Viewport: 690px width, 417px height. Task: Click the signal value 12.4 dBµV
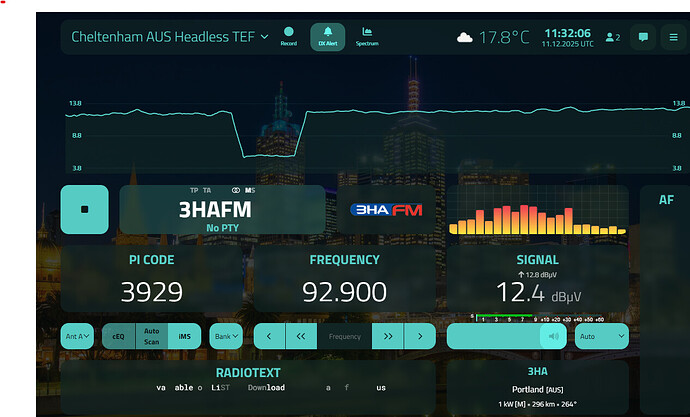538,293
